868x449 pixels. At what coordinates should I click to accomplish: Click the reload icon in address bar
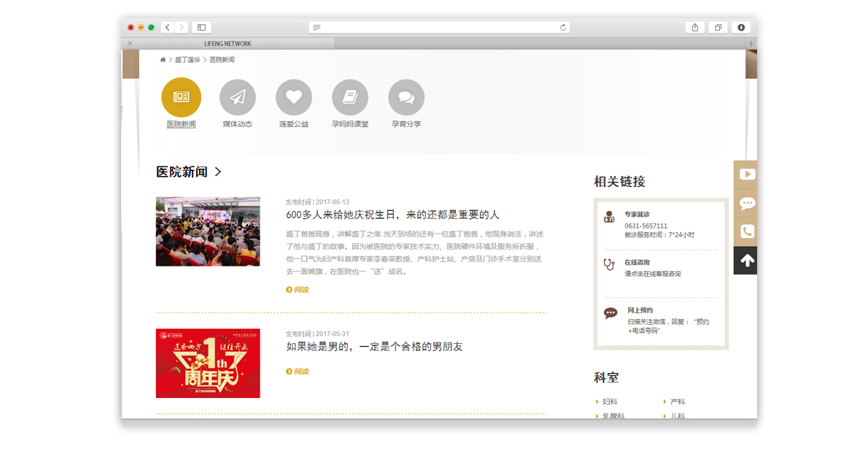pyautogui.click(x=563, y=27)
